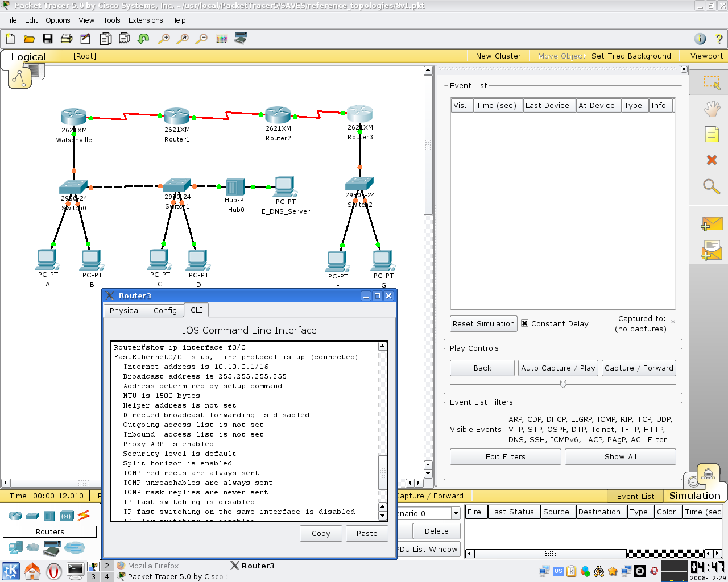Choose the Place Note tool
Screen dimensions: 728x582
coord(712,134)
